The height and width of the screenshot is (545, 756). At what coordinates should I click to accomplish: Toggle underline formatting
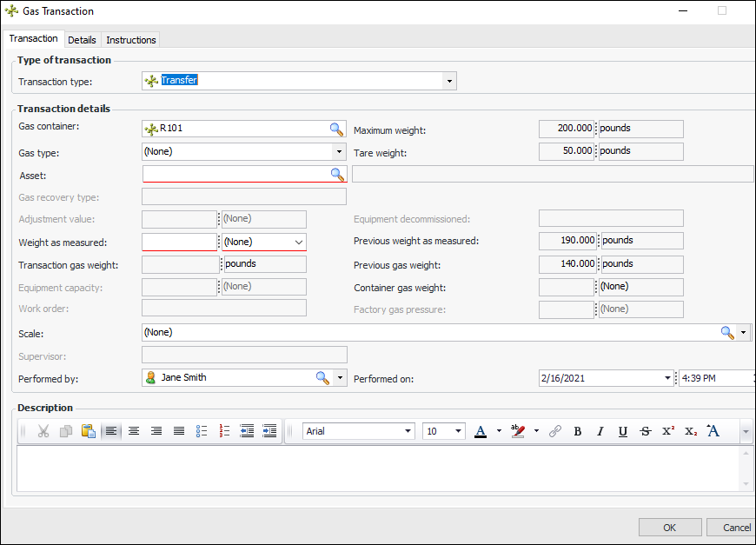622,431
